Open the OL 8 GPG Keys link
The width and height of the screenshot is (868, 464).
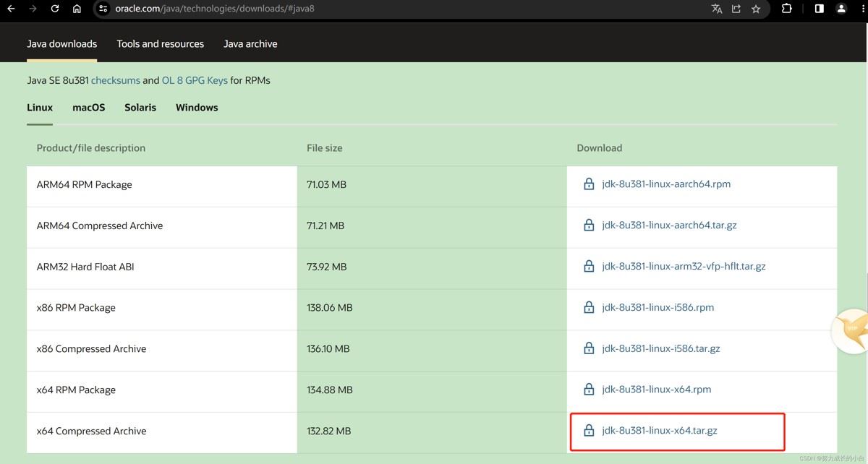(x=195, y=80)
